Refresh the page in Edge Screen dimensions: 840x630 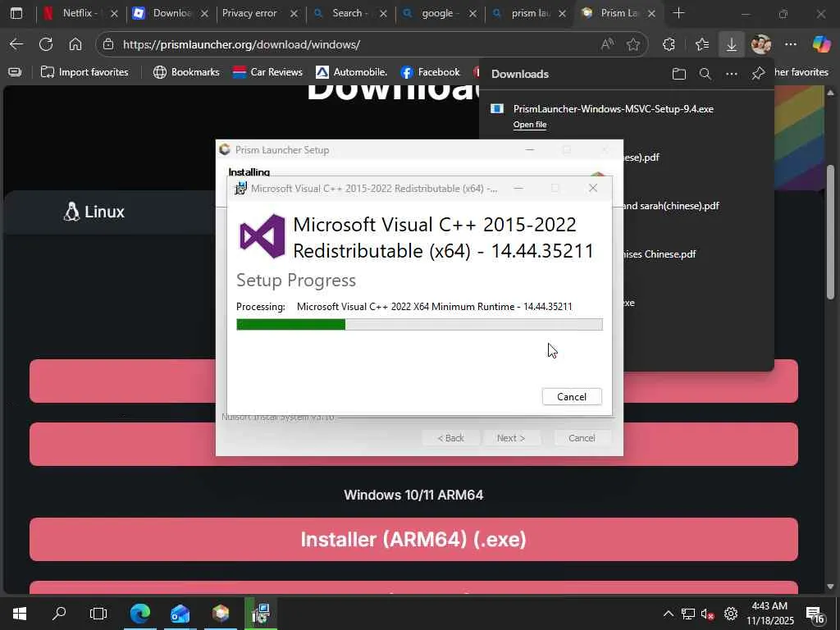pos(46,44)
